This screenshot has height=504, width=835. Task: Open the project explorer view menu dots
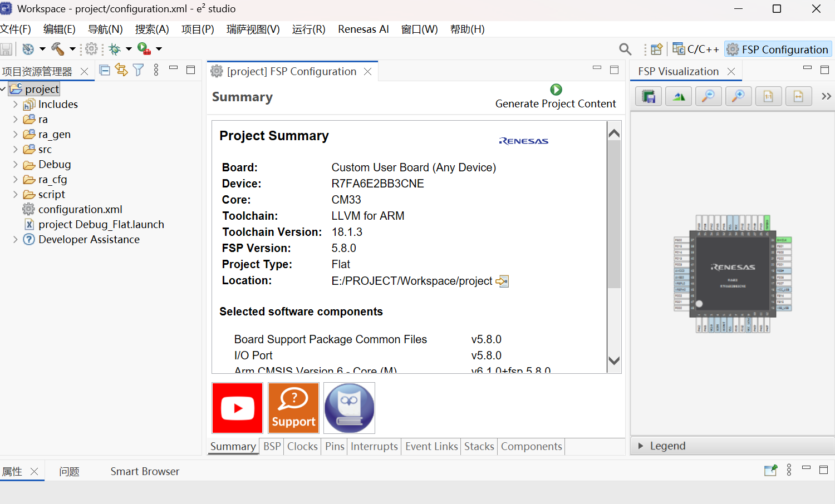pos(156,70)
